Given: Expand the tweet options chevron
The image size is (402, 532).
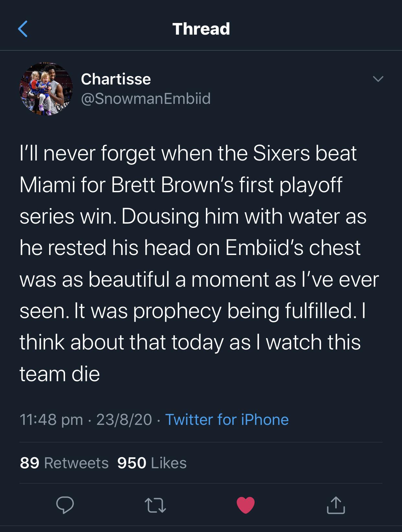Looking at the screenshot, I should point(378,79).
